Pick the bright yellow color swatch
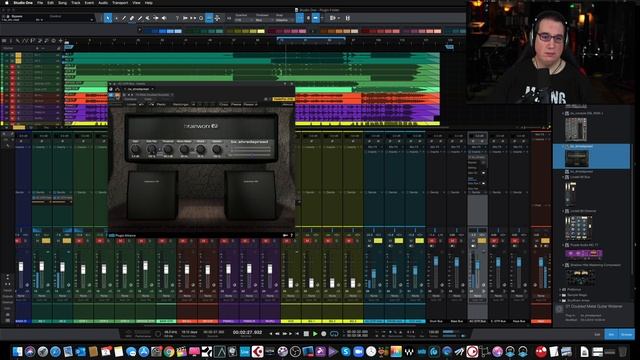The width and height of the screenshot is (640, 360). 261,31
